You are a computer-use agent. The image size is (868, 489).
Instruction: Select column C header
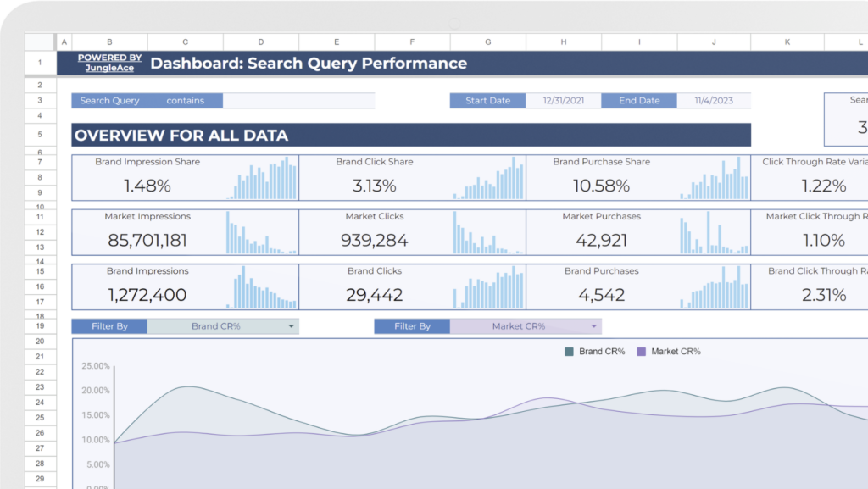click(x=186, y=42)
